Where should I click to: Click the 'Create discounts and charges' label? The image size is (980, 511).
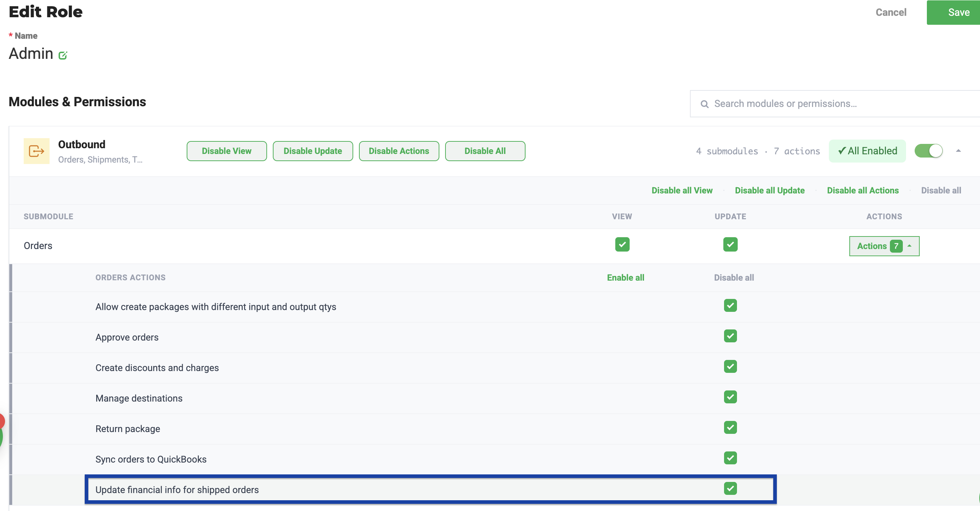click(157, 368)
